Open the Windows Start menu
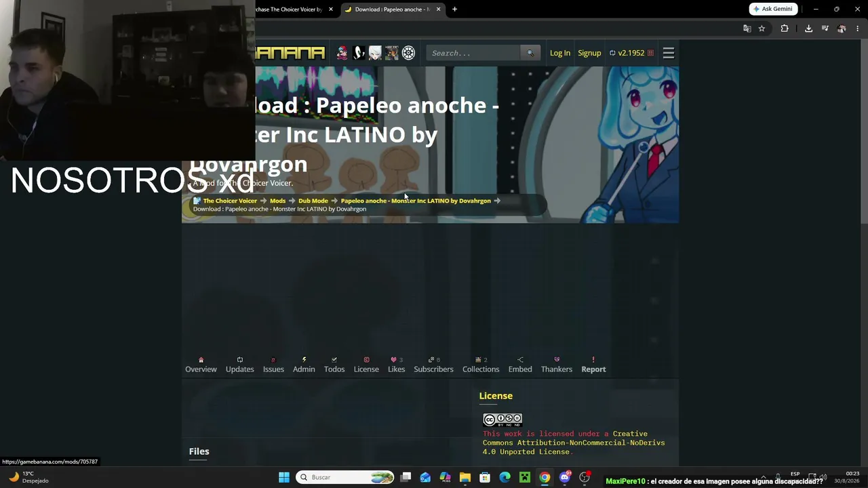The width and height of the screenshot is (868, 488). [x=284, y=477]
